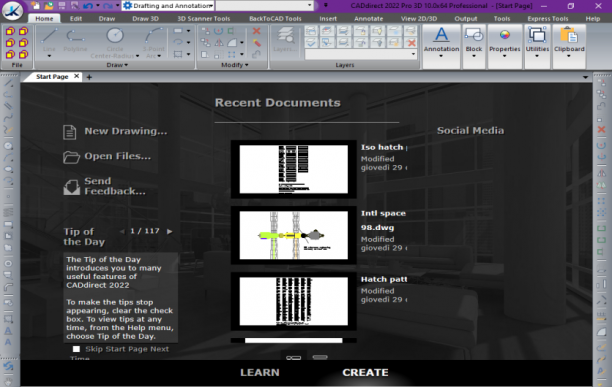The image size is (612, 387).
Task: Open the Express Tools ribbon tab
Action: 548,18
